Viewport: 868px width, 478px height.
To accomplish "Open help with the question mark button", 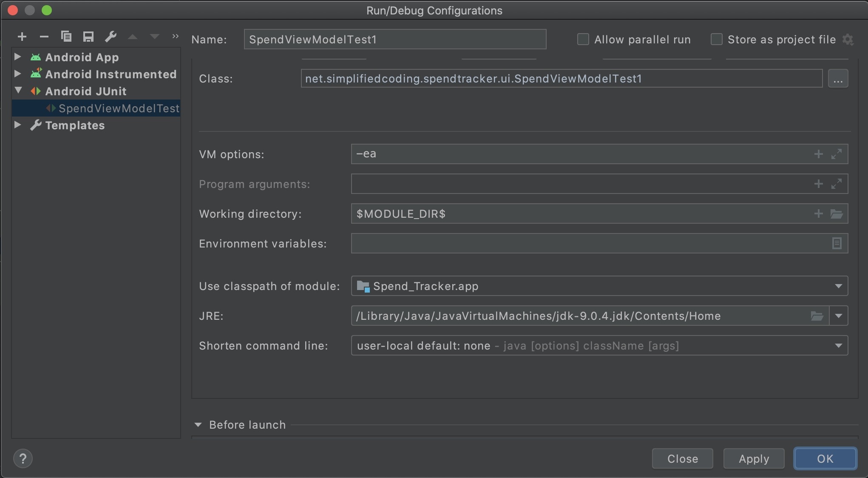I will pyautogui.click(x=23, y=458).
